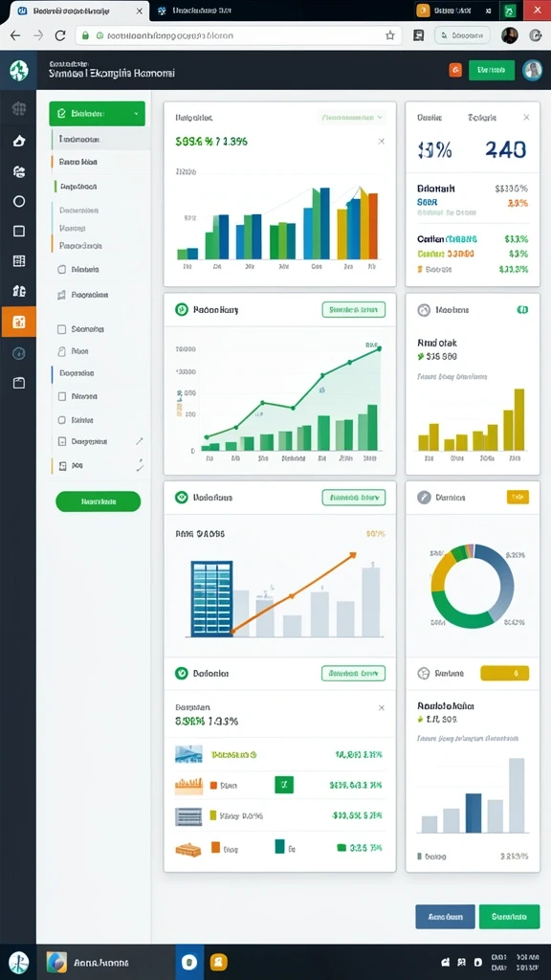Click the faded grid icon atop the sidebar
Screen dimensions: 551x980
coord(19,109)
